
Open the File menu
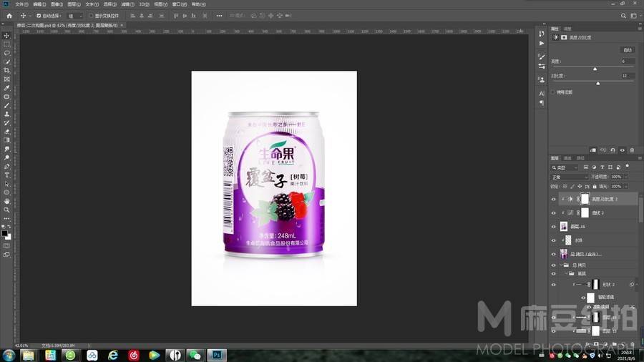click(x=21, y=4)
